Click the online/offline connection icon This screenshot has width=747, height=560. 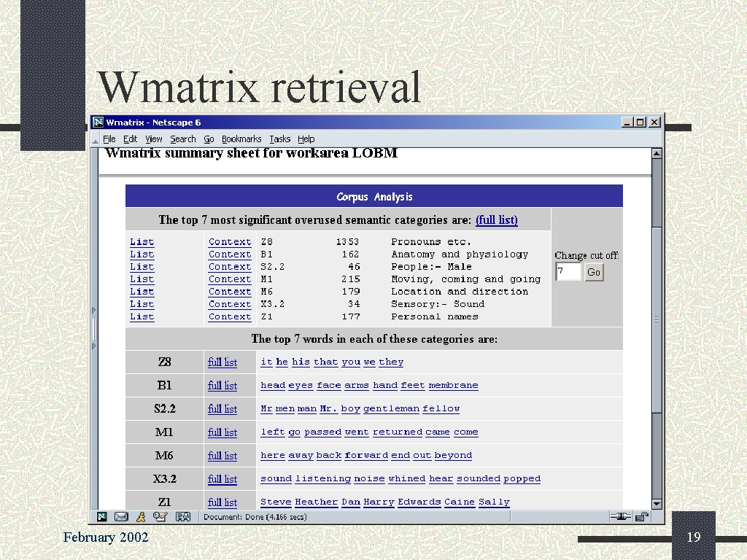click(621, 517)
